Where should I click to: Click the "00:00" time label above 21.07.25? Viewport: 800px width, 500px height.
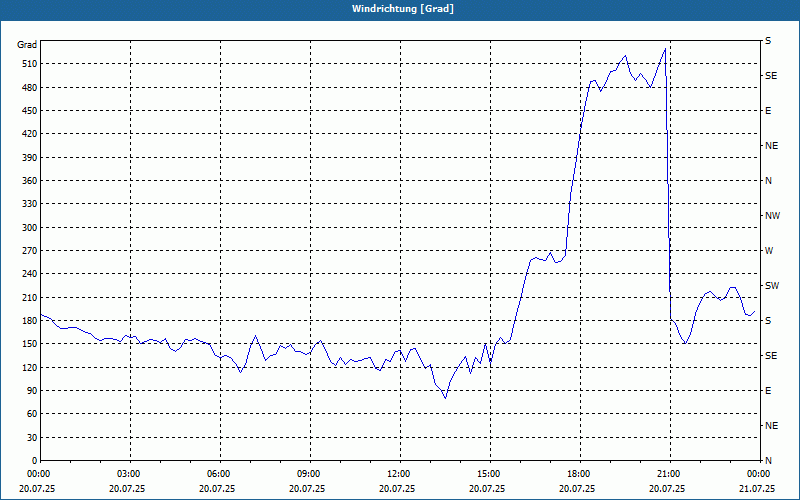tap(757, 474)
